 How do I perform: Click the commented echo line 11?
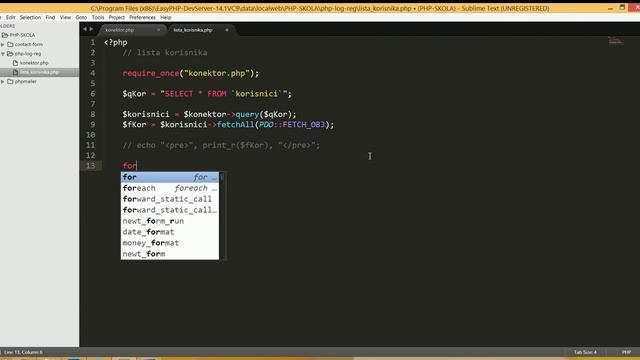pos(221,145)
